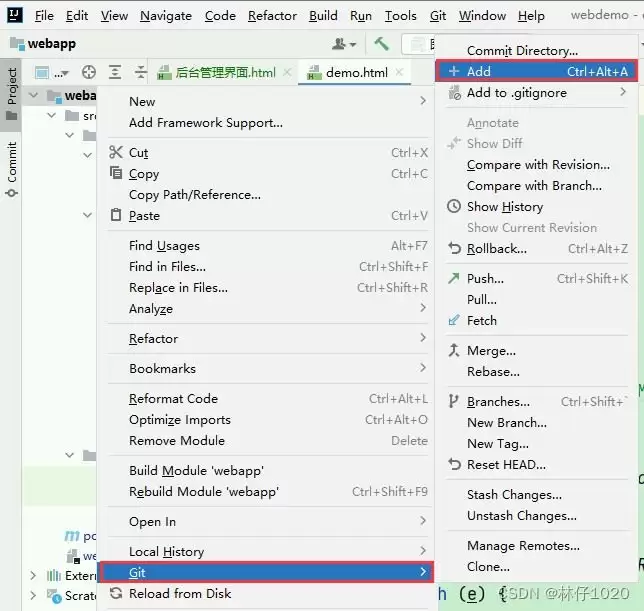Open the Project view selector dropdown
The image size is (644, 611).
click(x=51, y=73)
